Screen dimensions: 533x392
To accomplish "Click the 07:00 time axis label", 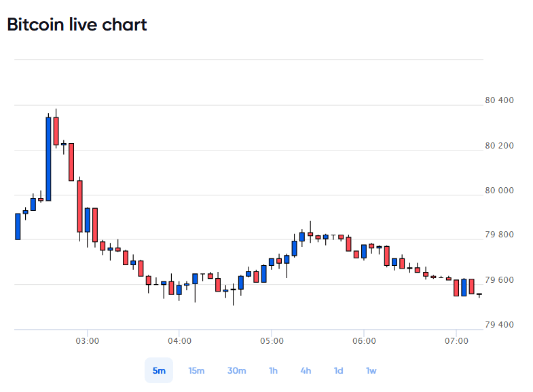I will point(456,341).
